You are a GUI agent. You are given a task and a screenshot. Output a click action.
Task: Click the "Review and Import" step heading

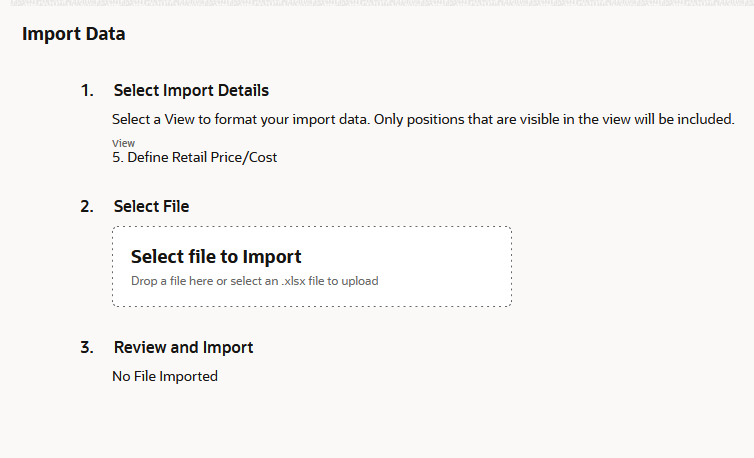click(x=183, y=347)
